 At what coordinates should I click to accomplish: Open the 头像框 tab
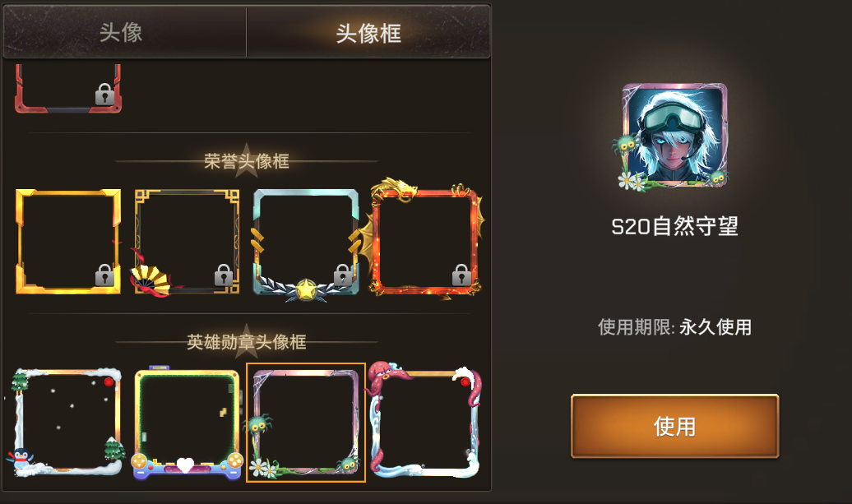[x=368, y=33]
